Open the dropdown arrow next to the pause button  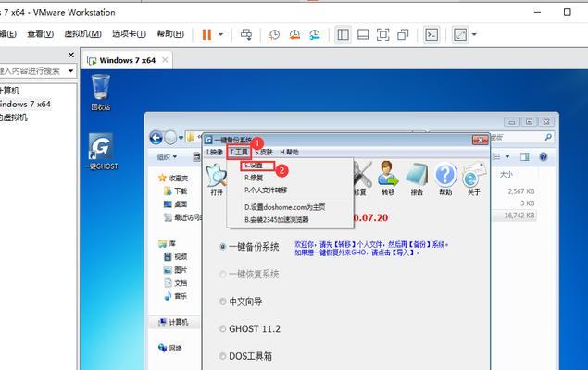point(221,34)
